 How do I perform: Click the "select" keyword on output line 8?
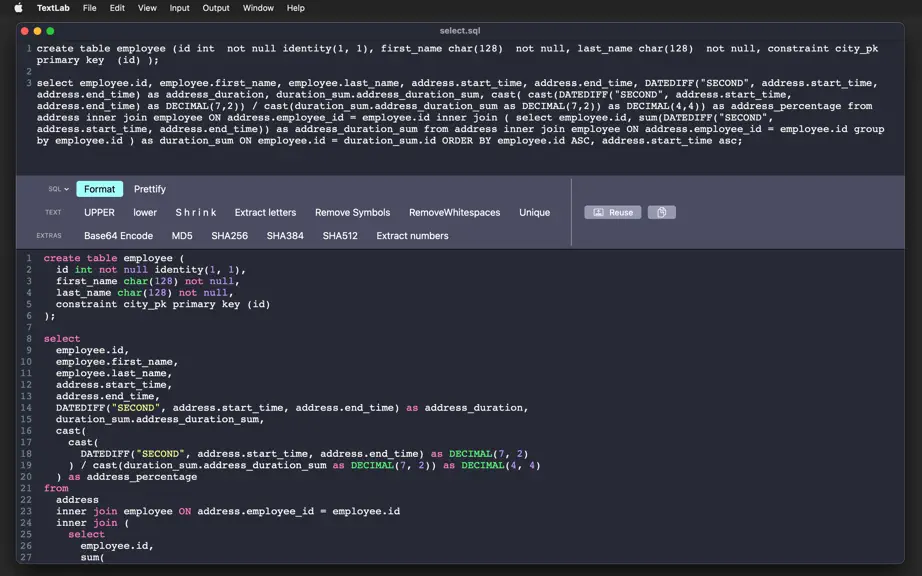[62, 339]
